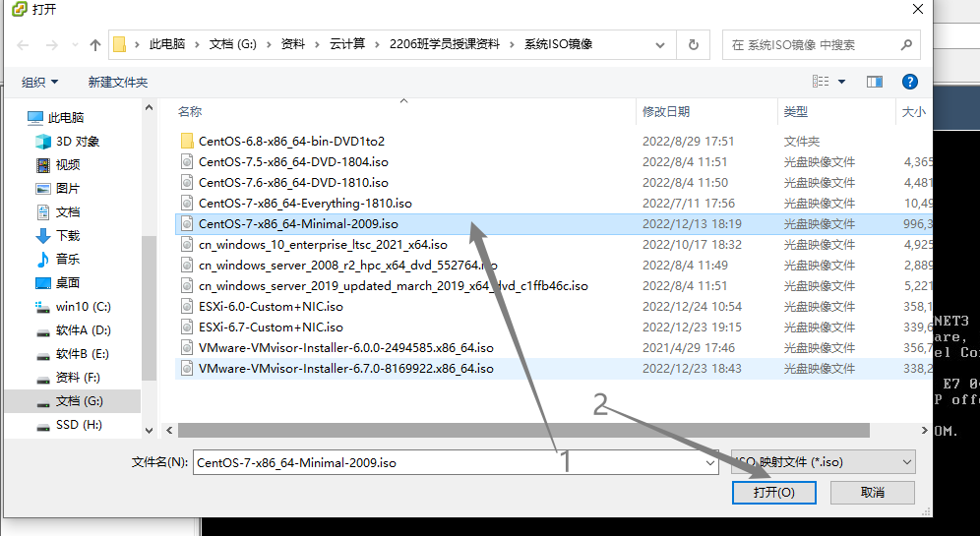980x536 pixels.
Task: Click the Back navigation arrow
Action: (x=24, y=45)
